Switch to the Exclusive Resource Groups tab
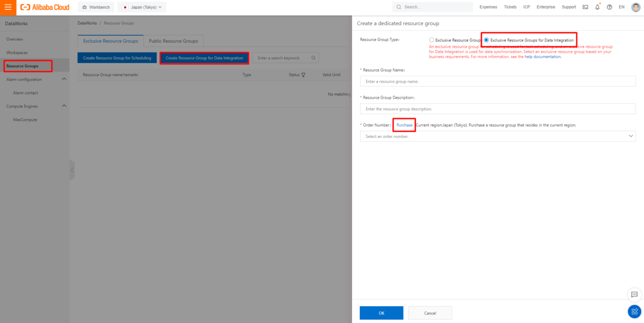The height and width of the screenshot is (323, 644). click(111, 41)
